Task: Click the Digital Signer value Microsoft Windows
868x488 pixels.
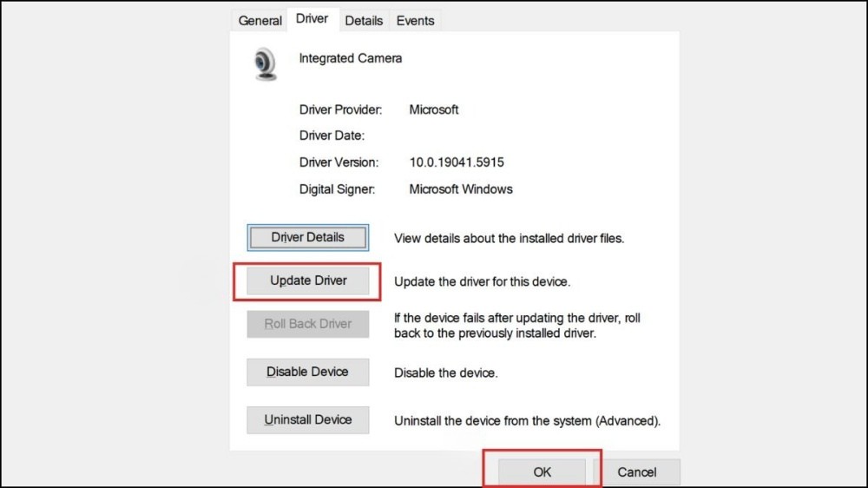Action: 461,188
